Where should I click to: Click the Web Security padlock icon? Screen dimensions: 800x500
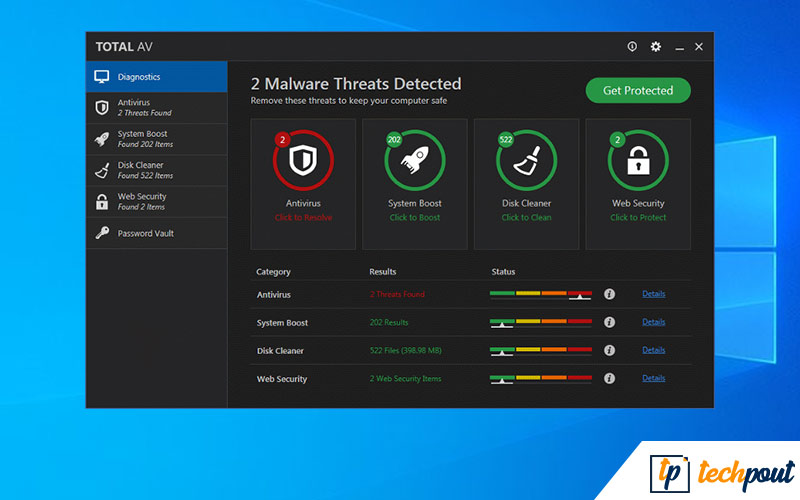(x=638, y=160)
